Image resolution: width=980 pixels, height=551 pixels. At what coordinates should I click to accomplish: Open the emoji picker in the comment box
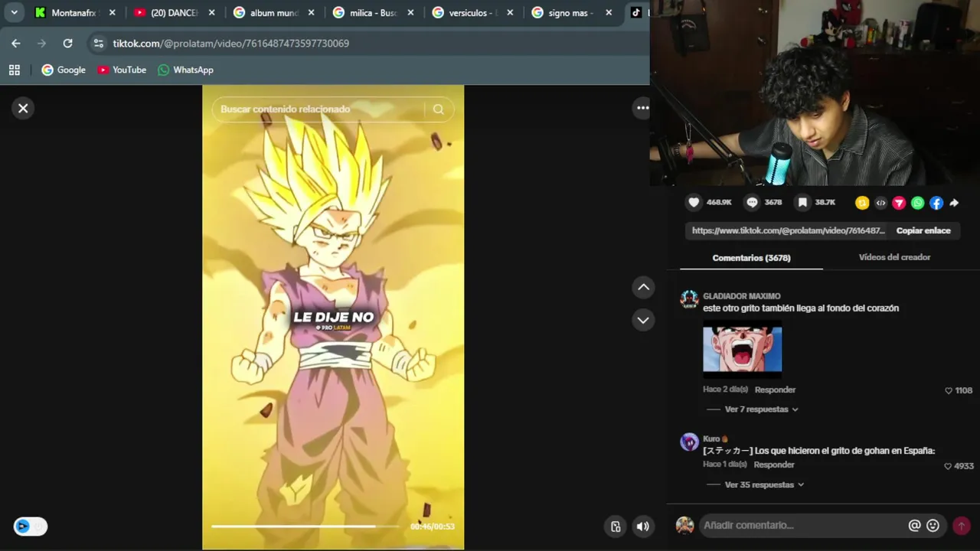pos(933,525)
